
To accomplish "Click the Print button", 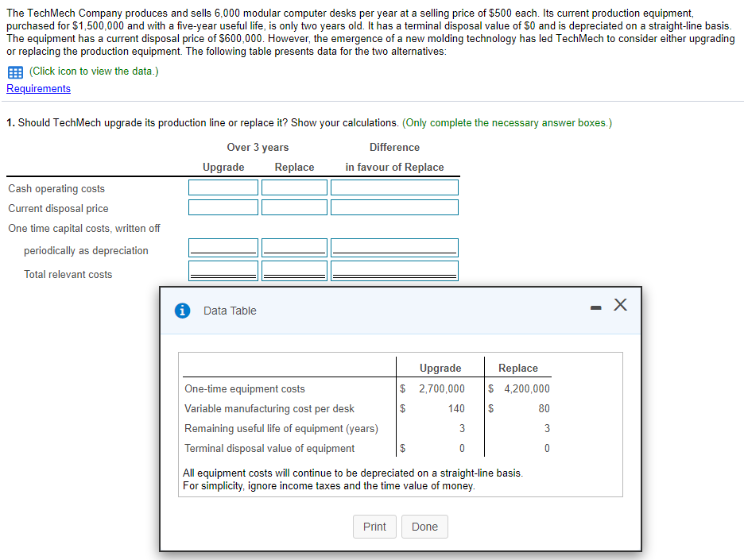I will (x=374, y=527).
